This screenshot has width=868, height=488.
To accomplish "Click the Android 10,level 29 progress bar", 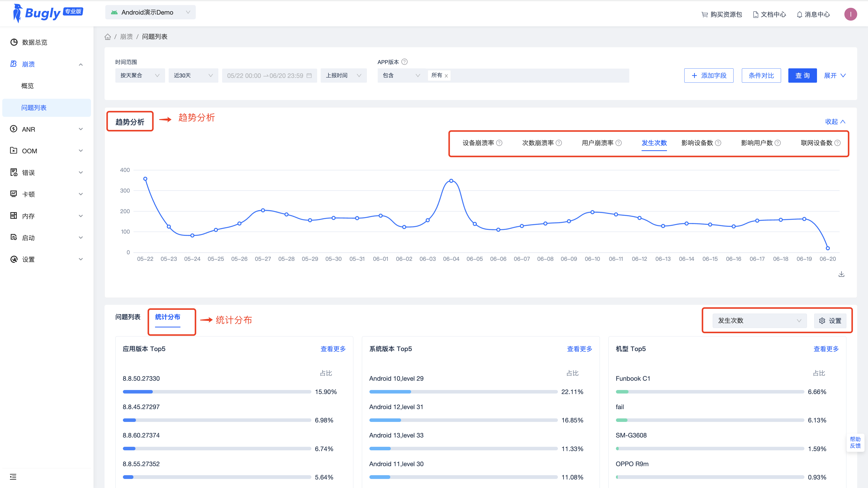I will [463, 392].
